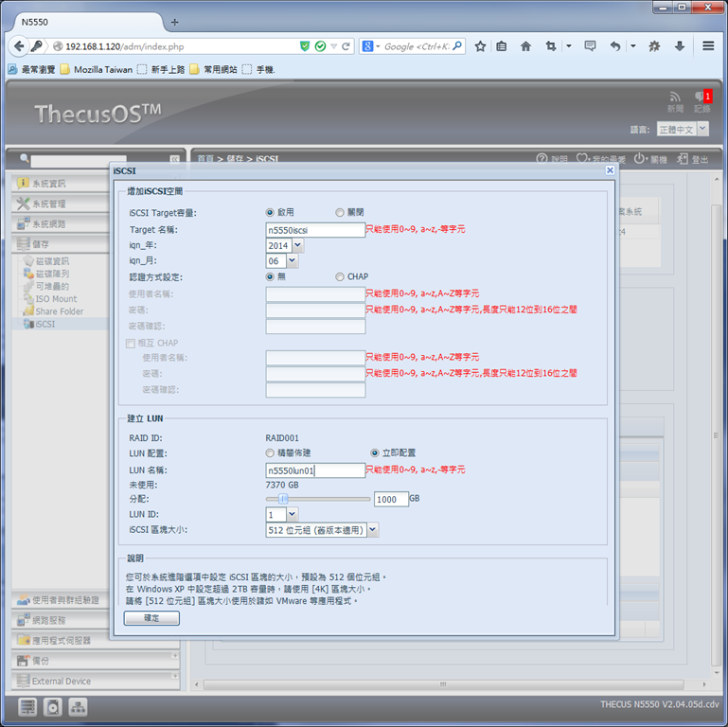This screenshot has width=728, height=727.
Task: Click the logout icon
Action: tap(682, 159)
